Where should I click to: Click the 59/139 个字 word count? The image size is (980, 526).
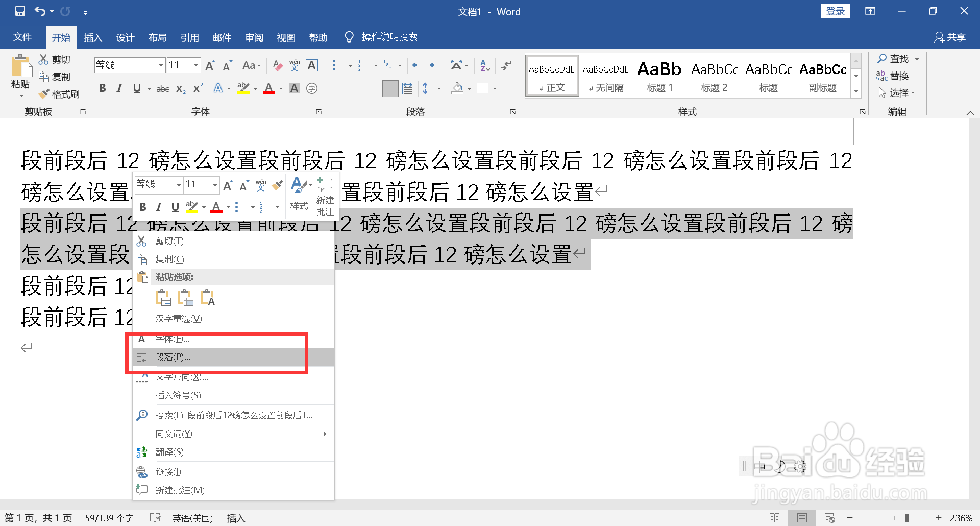109,518
